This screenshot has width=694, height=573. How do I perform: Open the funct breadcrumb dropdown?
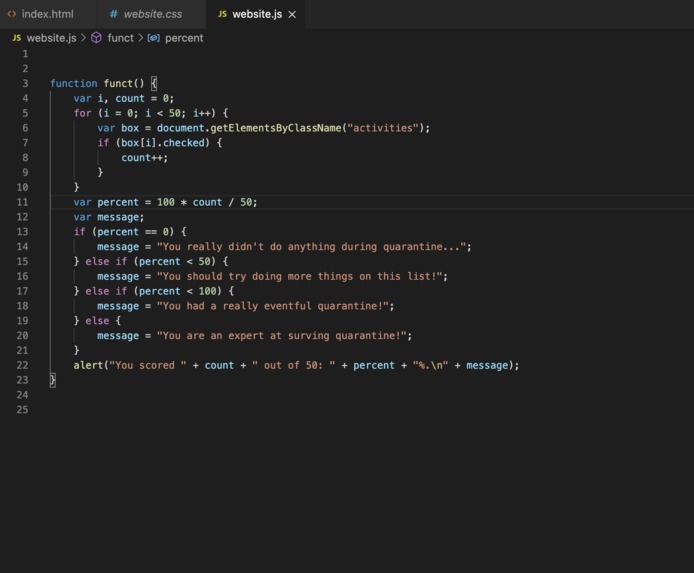120,38
